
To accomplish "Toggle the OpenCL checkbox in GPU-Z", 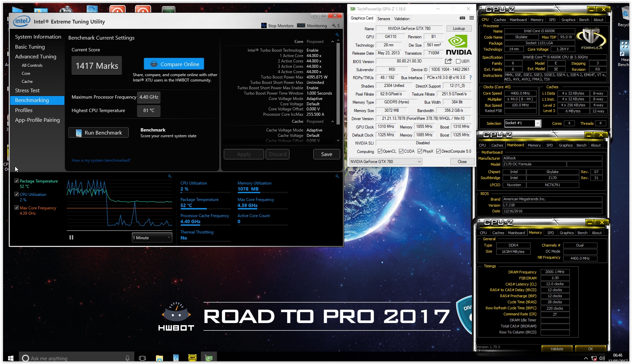I will pyautogui.click(x=380, y=151).
